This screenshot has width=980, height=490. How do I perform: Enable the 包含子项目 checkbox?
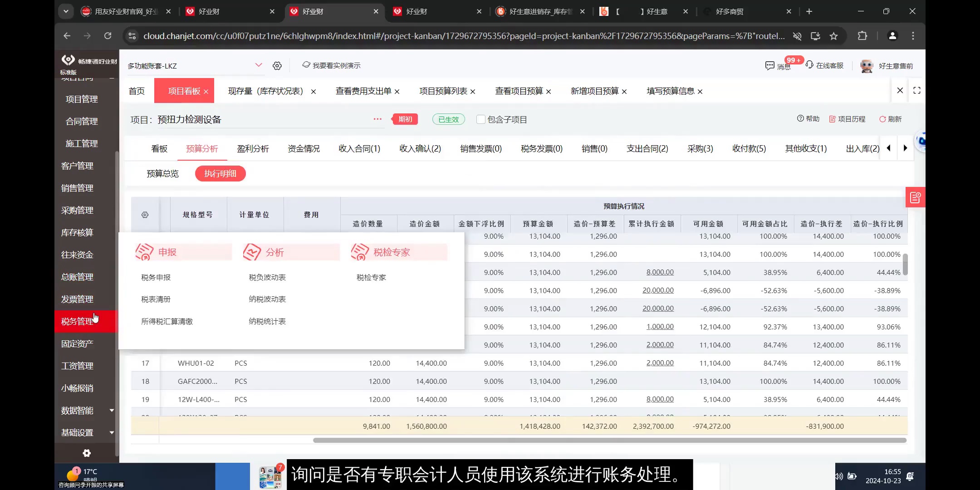coord(481,119)
